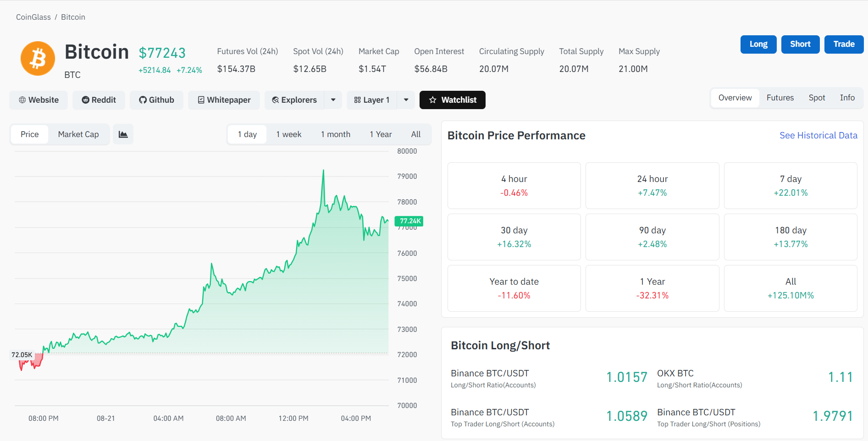Switch to the Futures tab
The width and height of the screenshot is (868, 441).
(x=780, y=98)
